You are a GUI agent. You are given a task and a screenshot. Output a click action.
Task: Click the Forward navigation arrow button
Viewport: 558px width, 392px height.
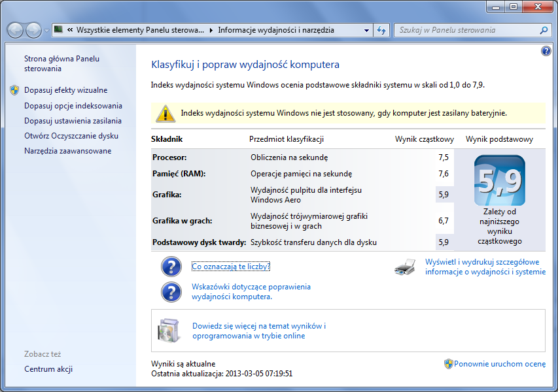pos(34,30)
